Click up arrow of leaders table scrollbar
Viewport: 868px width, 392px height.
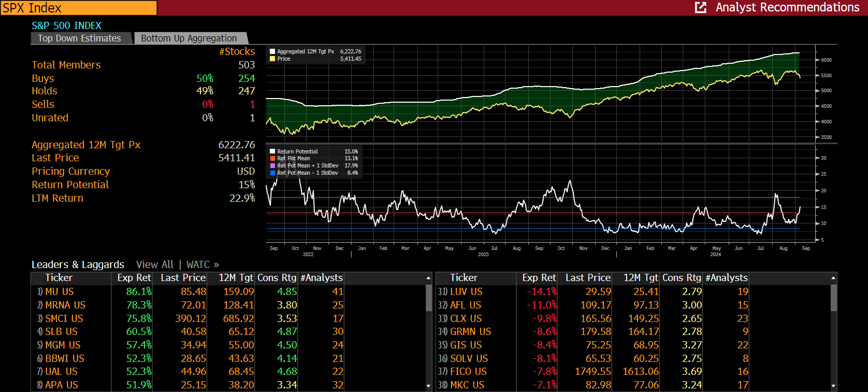click(428, 278)
